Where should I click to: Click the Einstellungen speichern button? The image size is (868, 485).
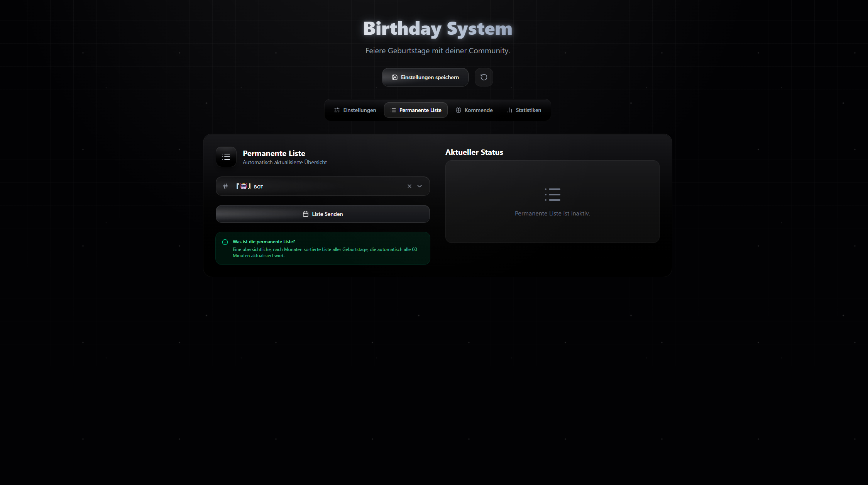(425, 77)
